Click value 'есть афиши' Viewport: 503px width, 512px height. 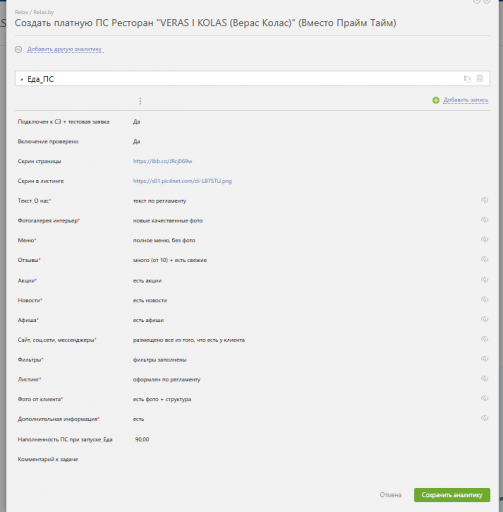point(148,320)
